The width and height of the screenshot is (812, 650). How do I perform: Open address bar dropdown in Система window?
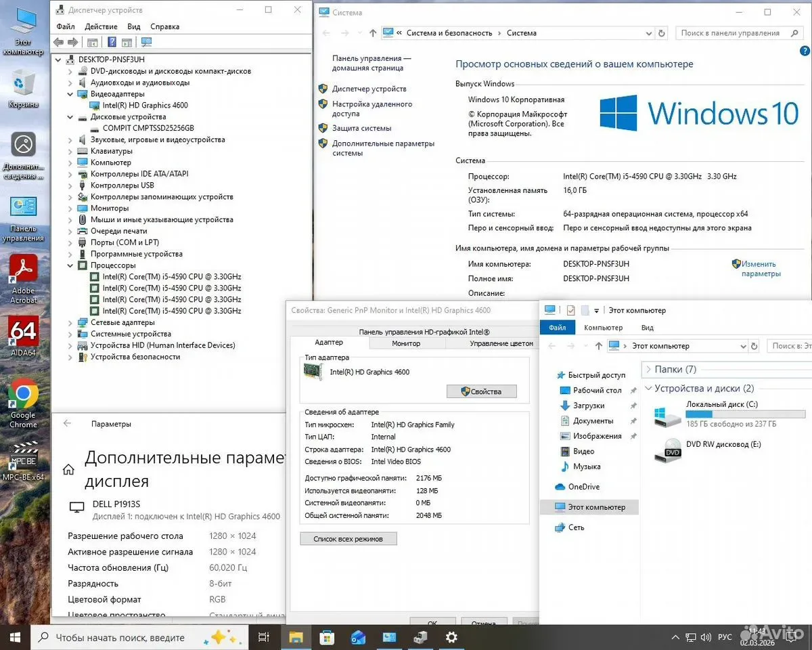[x=648, y=32]
